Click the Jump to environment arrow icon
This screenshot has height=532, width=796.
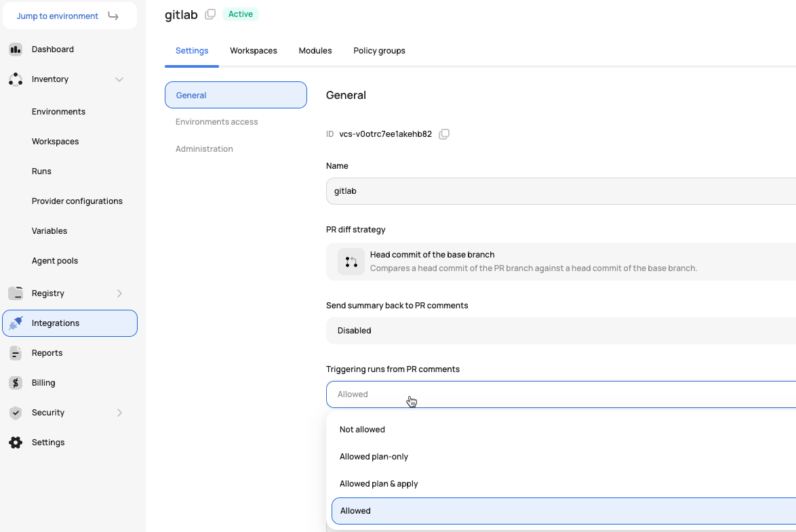pyautogui.click(x=113, y=16)
